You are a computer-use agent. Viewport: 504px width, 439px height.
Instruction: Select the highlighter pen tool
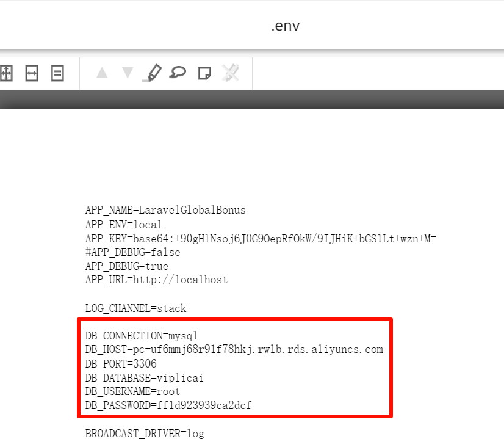152,73
